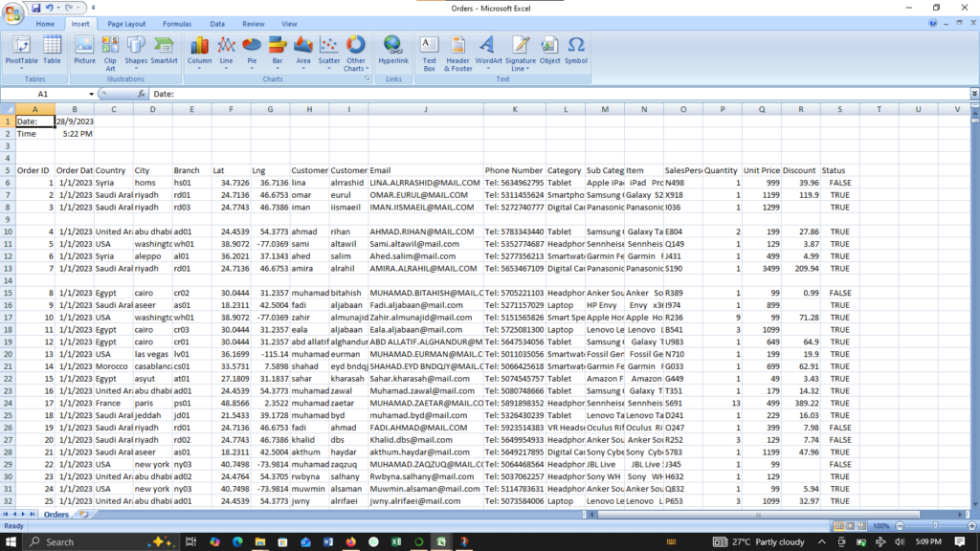Open Clip Art pane

click(x=110, y=54)
